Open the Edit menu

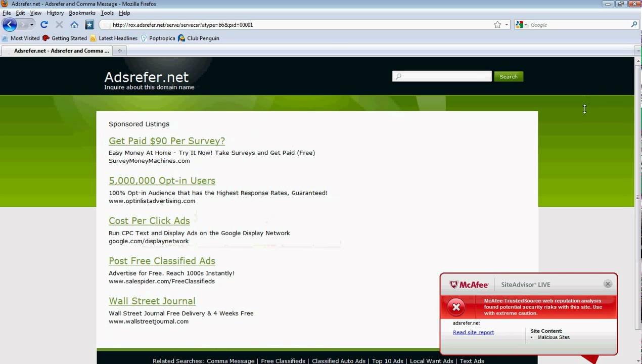20,13
